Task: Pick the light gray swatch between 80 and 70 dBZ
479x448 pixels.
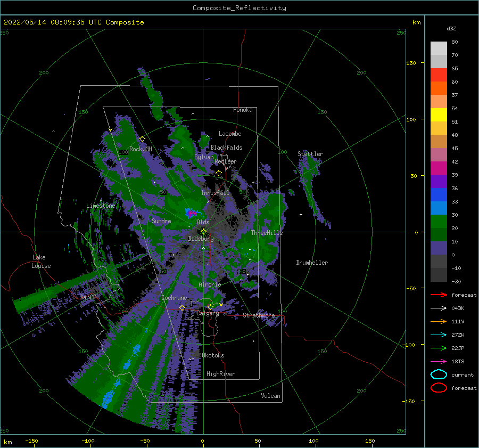Action: point(439,48)
